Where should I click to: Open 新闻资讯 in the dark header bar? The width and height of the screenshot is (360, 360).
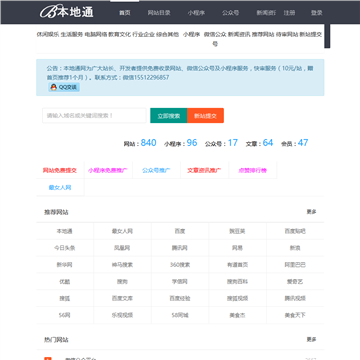point(266,13)
